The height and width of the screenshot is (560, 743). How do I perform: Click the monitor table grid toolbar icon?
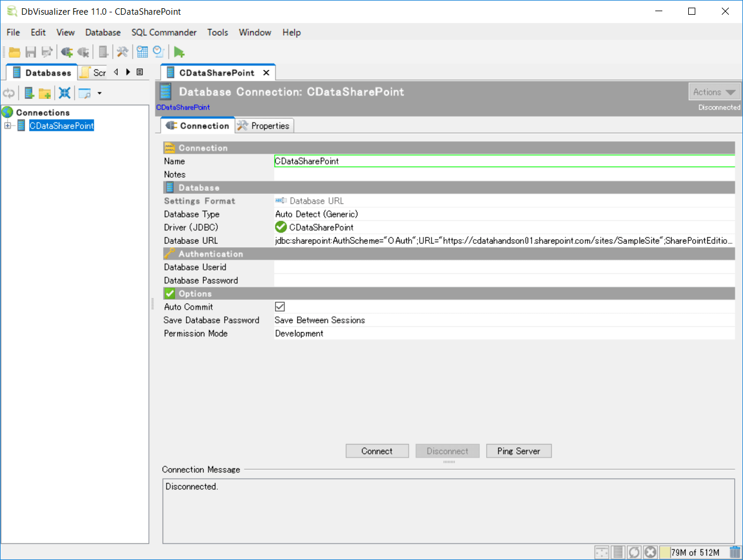click(142, 52)
